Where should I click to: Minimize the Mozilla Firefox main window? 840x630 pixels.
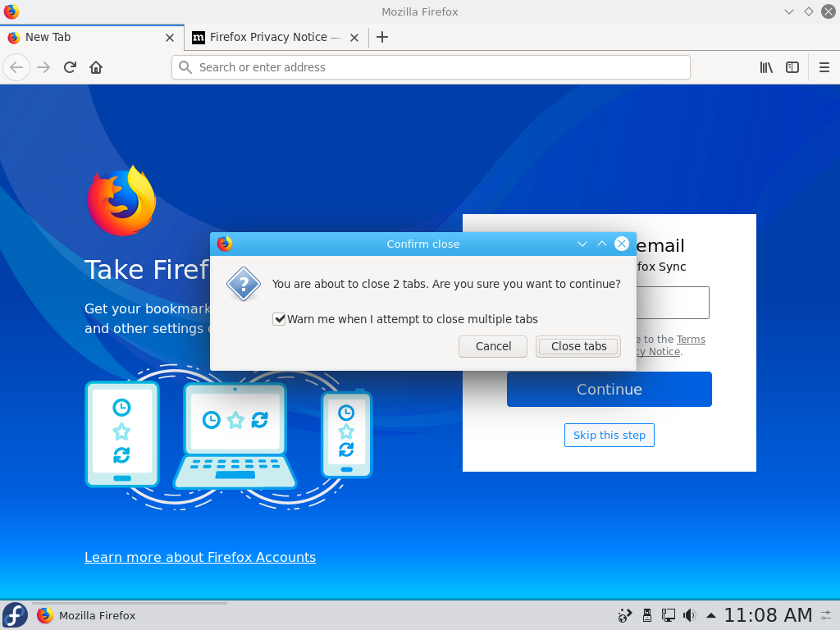788,11
